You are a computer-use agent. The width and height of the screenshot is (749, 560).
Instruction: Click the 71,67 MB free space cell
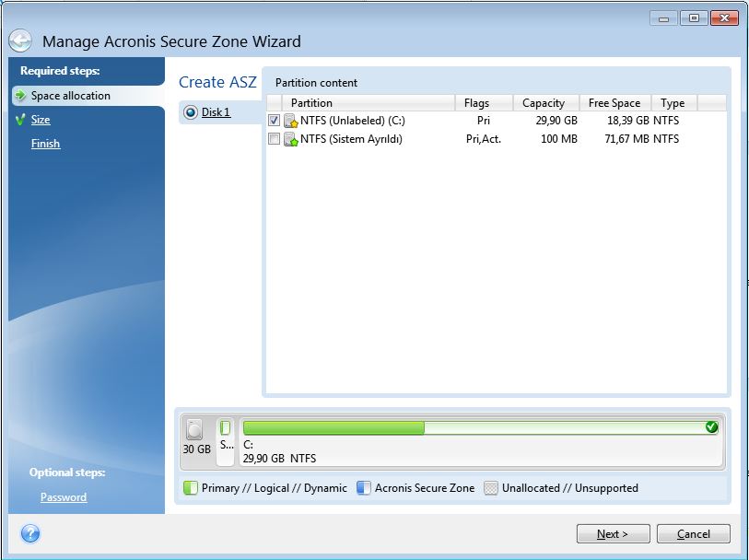pyautogui.click(x=626, y=139)
